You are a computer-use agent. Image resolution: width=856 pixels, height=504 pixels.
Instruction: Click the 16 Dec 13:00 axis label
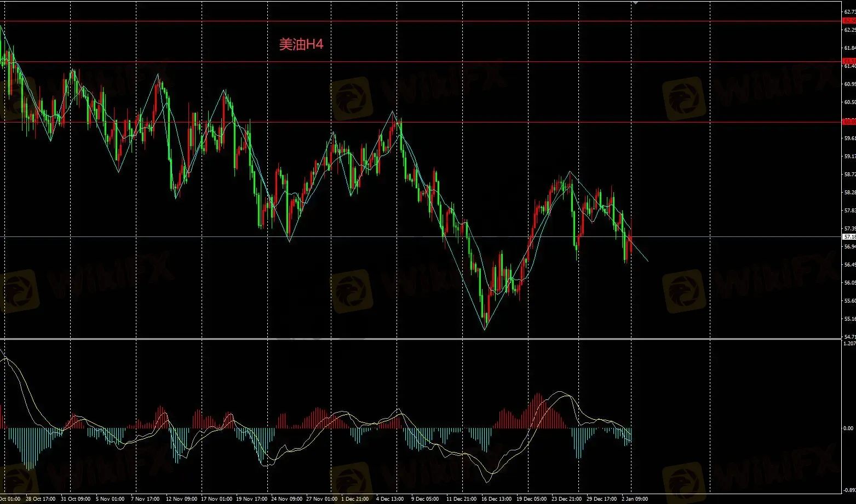[496, 499]
